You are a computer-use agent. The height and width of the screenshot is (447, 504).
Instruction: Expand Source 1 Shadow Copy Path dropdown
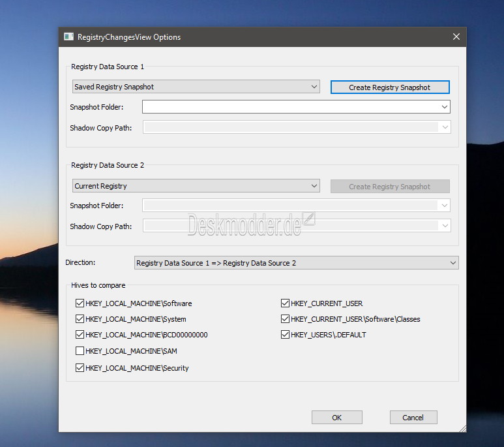click(x=445, y=127)
